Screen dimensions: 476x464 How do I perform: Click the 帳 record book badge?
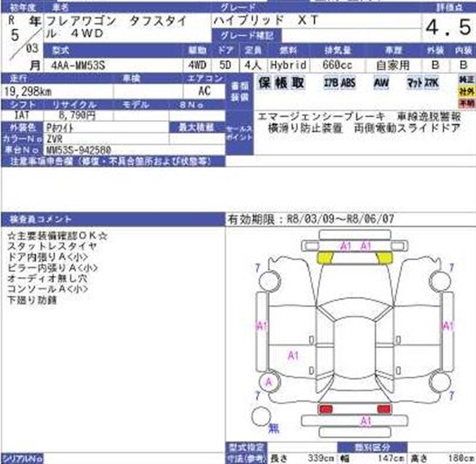point(281,83)
